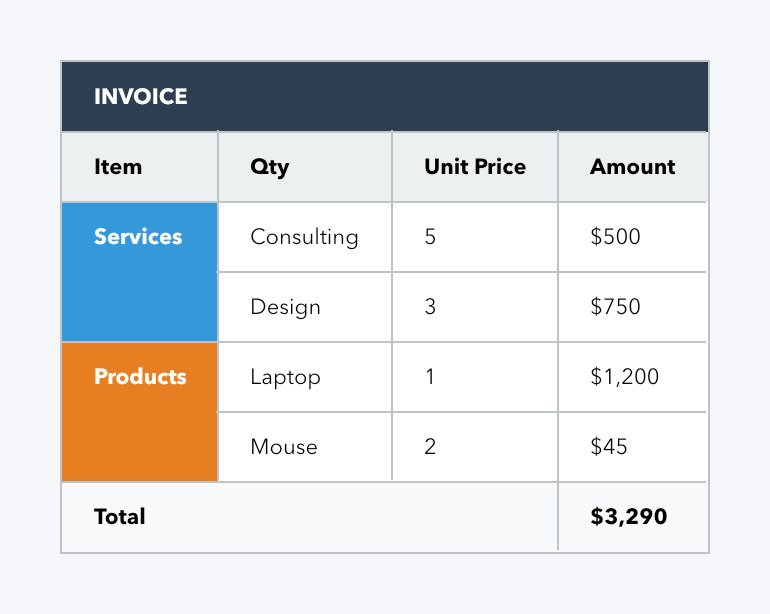Image resolution: width=770 pixels, height=614 pixels.
Task: Click the Consulting cell
Action: pyautogui.click(x=304, y=237)
